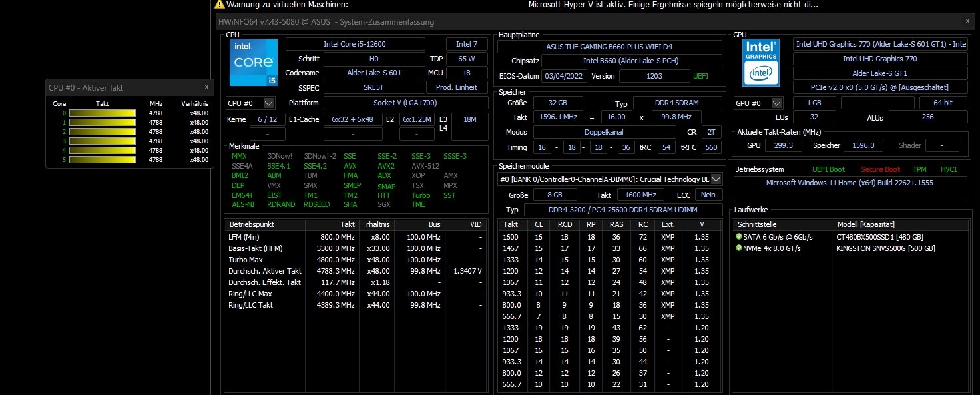The width and height of the screenshot is (980, 395).
Task: Click the green SATA drive status icon
Action: 738,237
